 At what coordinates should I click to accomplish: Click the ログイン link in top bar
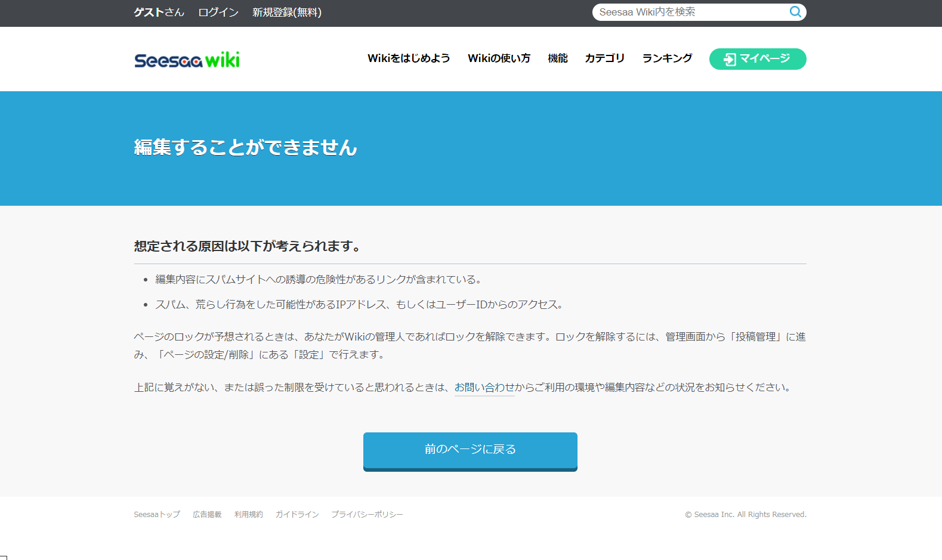(x=218, y=13)
